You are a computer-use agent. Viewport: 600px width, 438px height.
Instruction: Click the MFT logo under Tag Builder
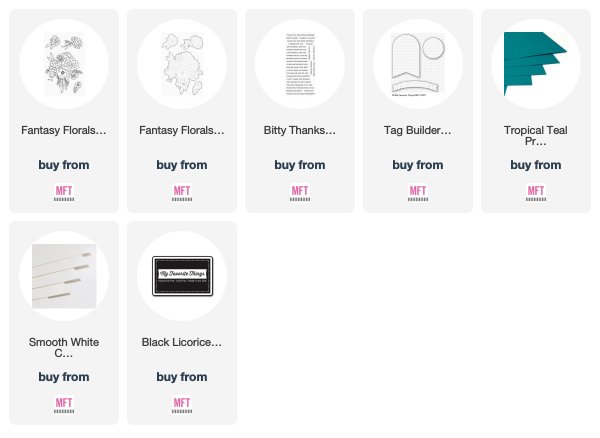tap(418, 193)
